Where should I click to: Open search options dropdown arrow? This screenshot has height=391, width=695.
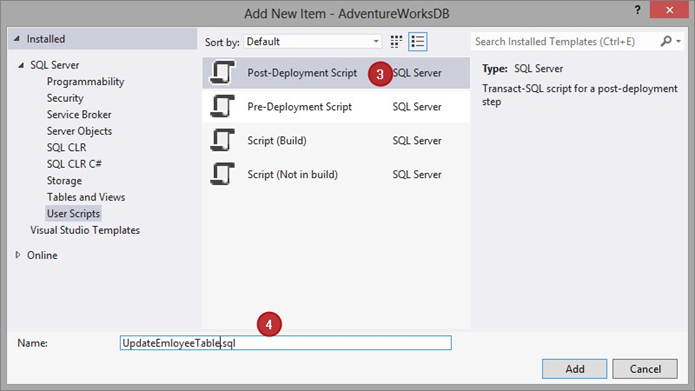coord(679,41)
